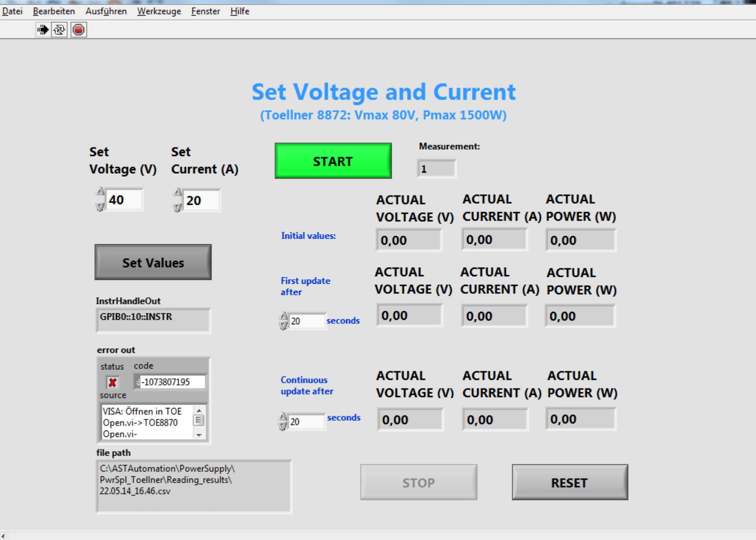Decrement the Set Current stepper down arrow

pos(178,207)
